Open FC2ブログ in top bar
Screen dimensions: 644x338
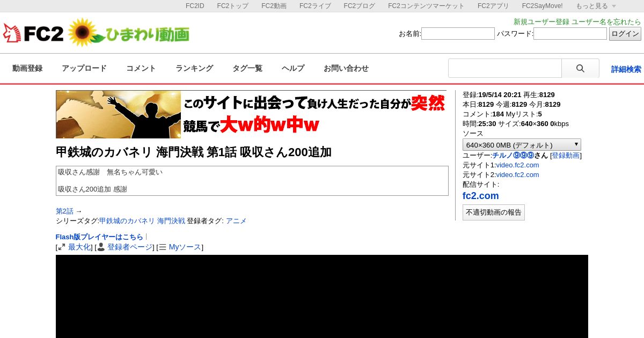(360, 6)
